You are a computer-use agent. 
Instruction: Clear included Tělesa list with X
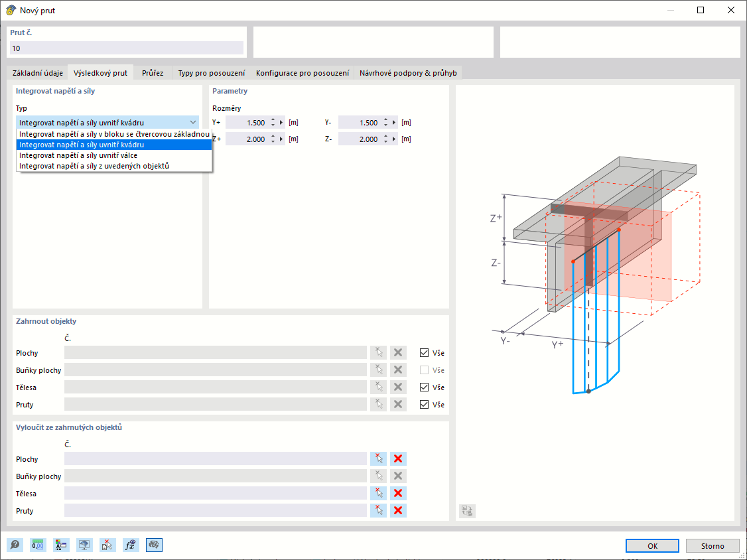pyautogui.click(x=398, y=387)
